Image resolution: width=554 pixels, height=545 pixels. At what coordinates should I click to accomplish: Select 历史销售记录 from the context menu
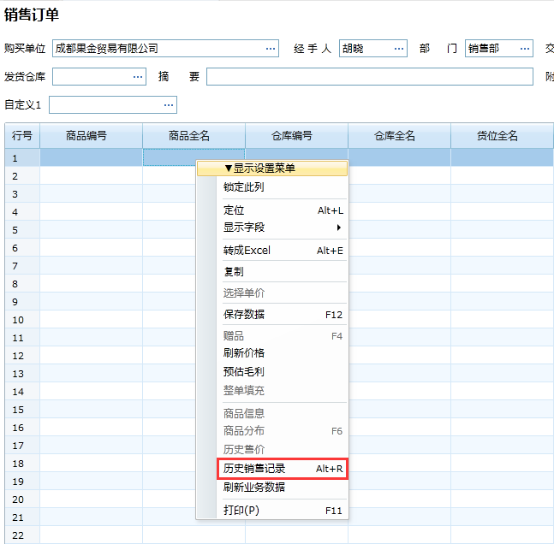tap(283, 469)
